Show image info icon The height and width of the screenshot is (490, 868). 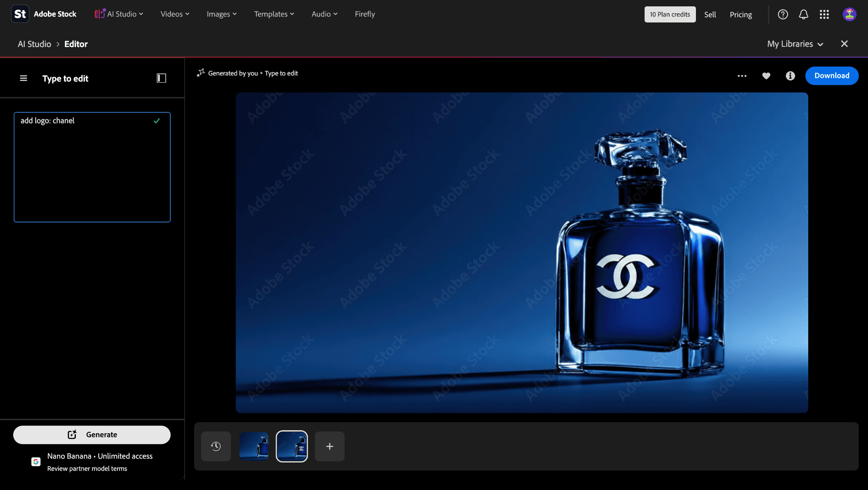click(x=790, y=76)
